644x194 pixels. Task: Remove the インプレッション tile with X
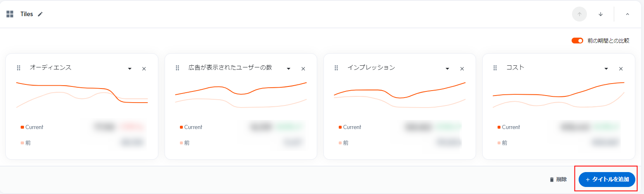[462, 69]
